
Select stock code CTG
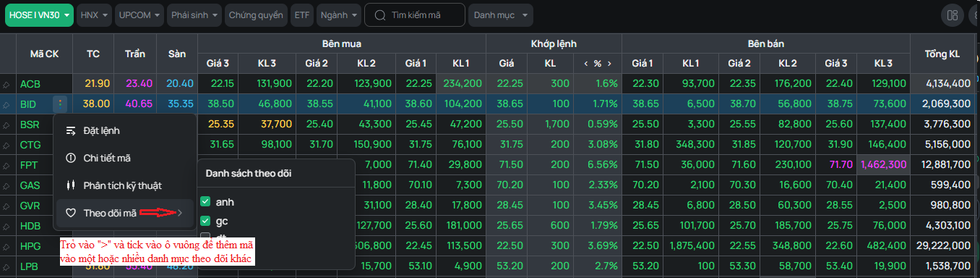click(x=30, y=145)
